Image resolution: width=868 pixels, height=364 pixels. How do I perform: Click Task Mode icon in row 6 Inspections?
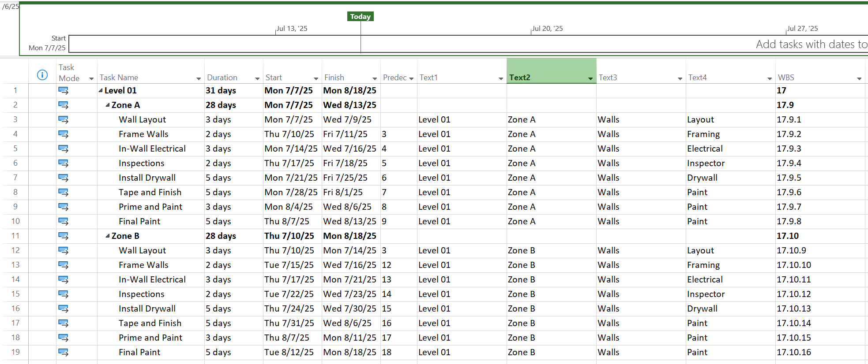pos(64,163)
